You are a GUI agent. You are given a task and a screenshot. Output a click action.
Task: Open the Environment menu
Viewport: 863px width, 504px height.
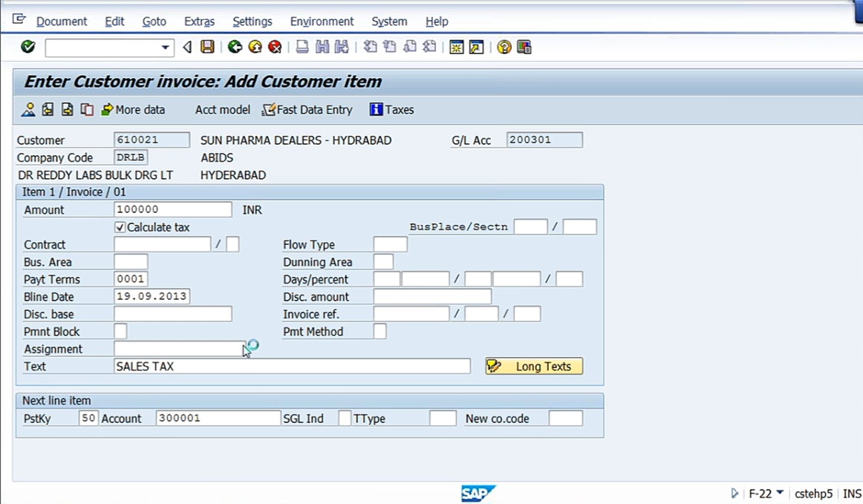(x=322, y=22)
